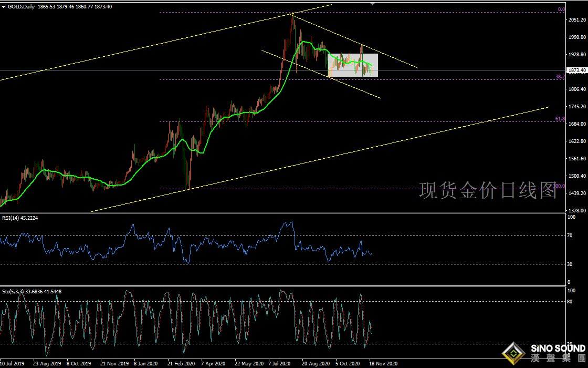
Task: Click the GOLD,Daily chart title text
Action: (21, 6)
